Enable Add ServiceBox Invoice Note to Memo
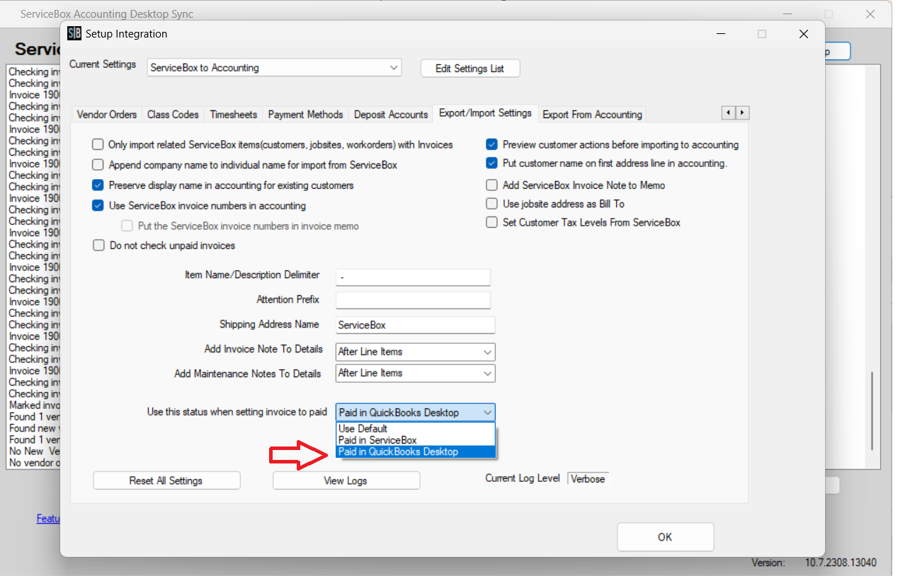 pyautogui.click(x=491, y=185)
